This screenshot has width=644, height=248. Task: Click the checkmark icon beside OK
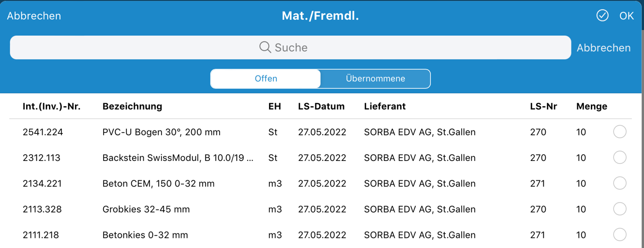(602, 15)
